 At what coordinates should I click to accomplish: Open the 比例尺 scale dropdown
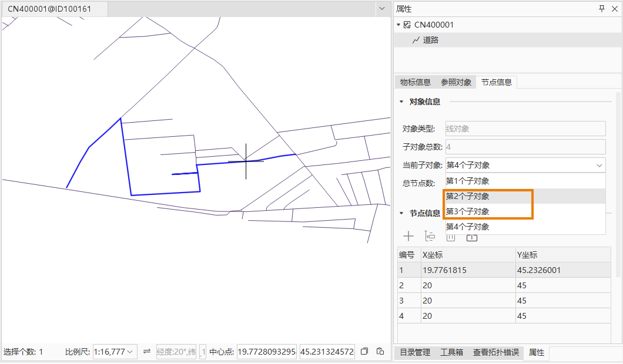tap(130, 352)
